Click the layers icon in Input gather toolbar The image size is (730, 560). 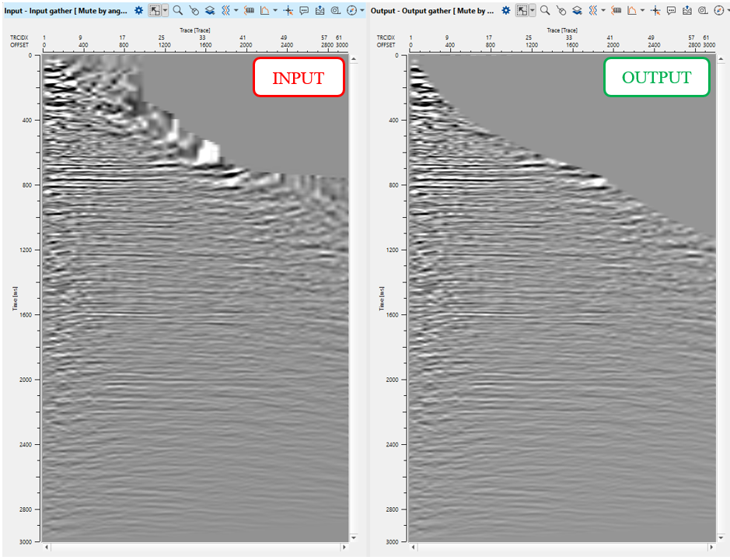210,11
